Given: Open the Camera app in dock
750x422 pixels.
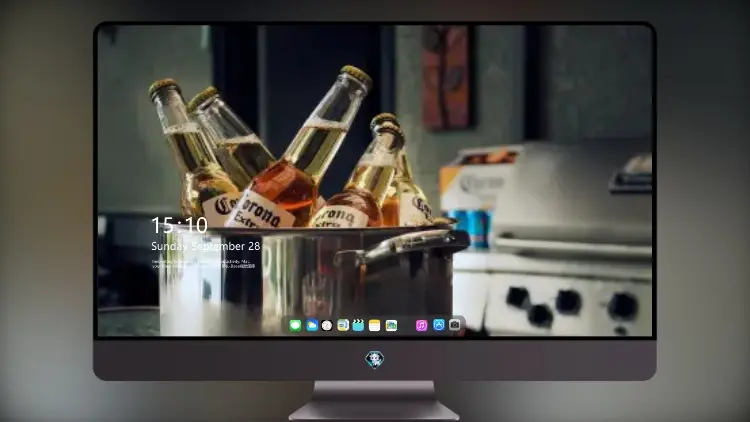Looking at the screenshot, I should pyautogui.click(x=455, y=325).
